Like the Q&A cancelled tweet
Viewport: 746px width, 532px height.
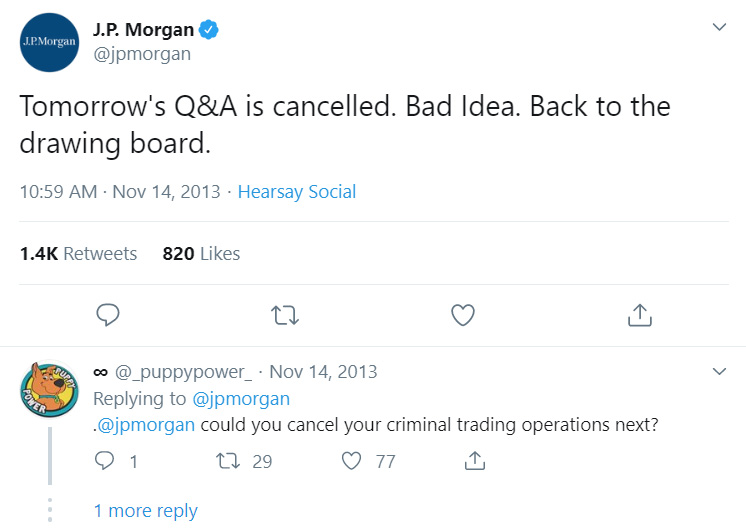pyautogui.click(x=462, y=316)
